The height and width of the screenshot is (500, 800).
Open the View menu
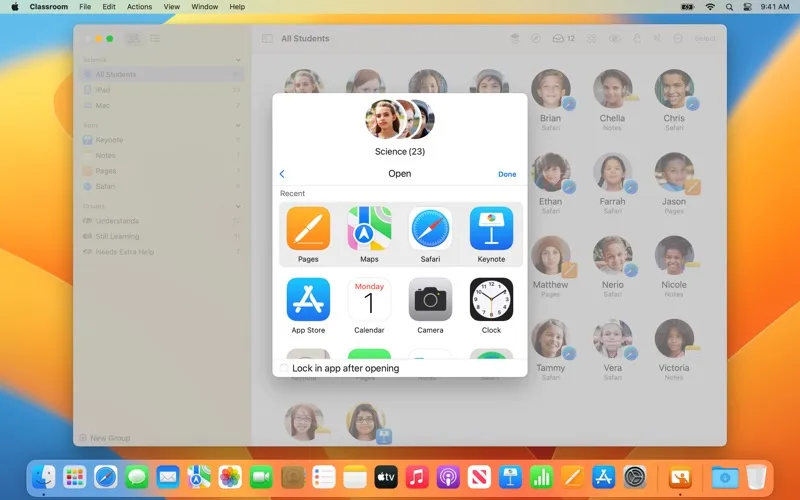pyautogui.click(x=171, y=7)
